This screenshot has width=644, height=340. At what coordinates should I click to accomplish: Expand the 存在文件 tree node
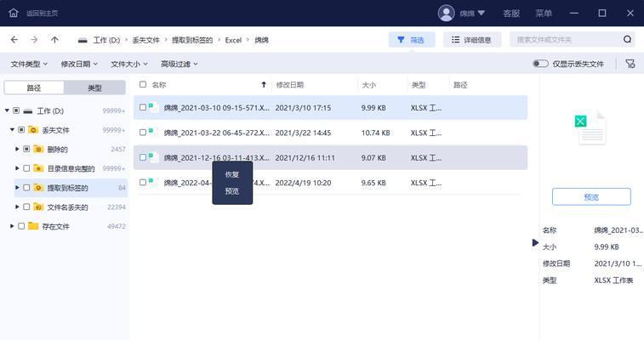click(12, 226)
